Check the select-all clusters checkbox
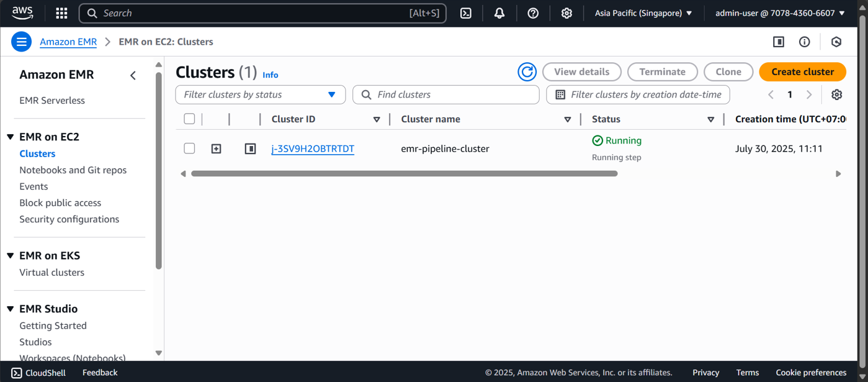The image size is (868, 382). click(189, 119)
